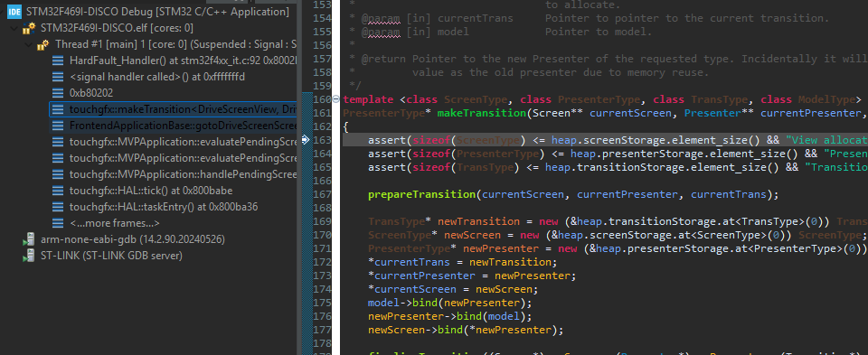The image size is (868, 355).
Task: Click *currentScreen = newScreen on line 174
Action: tap(452, 289)
